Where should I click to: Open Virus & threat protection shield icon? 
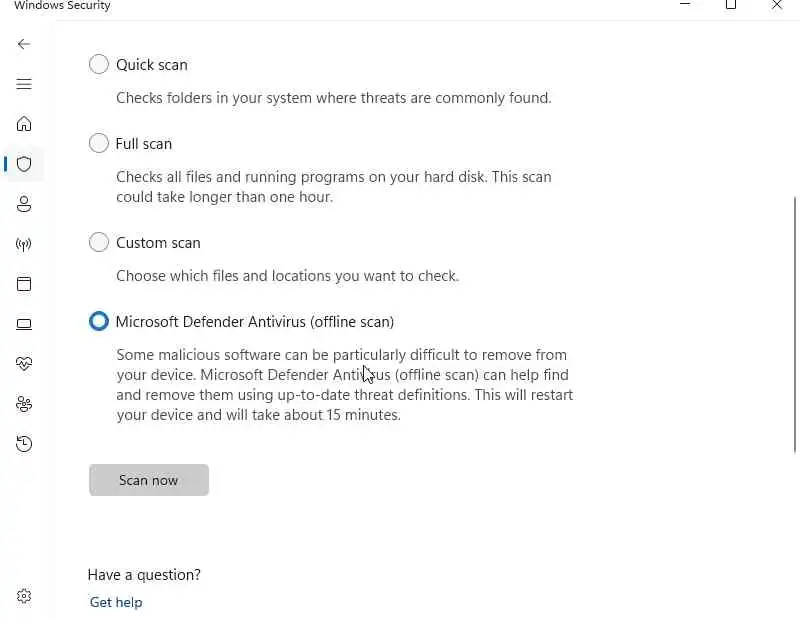[24, 164]
